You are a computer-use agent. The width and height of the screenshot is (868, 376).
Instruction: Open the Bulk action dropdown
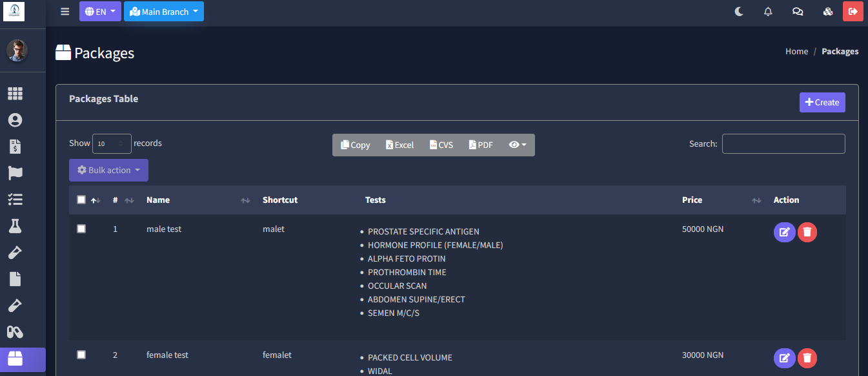pos(108,171)
